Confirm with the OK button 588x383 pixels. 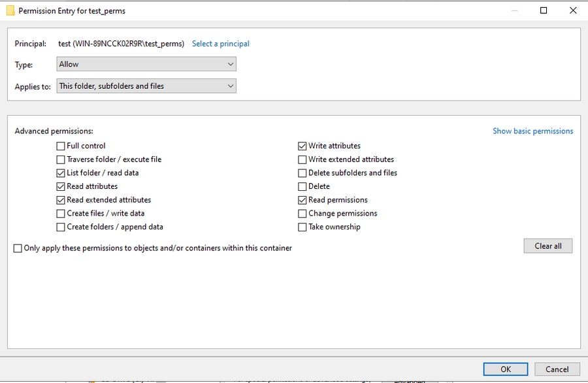tap(506, 369)
